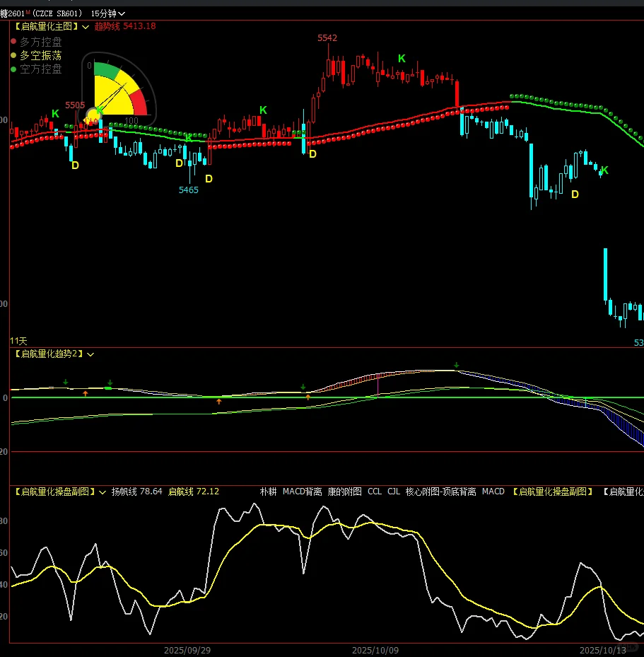Switch to the 朴耕 indicator tab
The height and width of the screenshot is (657, 644).
click(x=268, y=492)
